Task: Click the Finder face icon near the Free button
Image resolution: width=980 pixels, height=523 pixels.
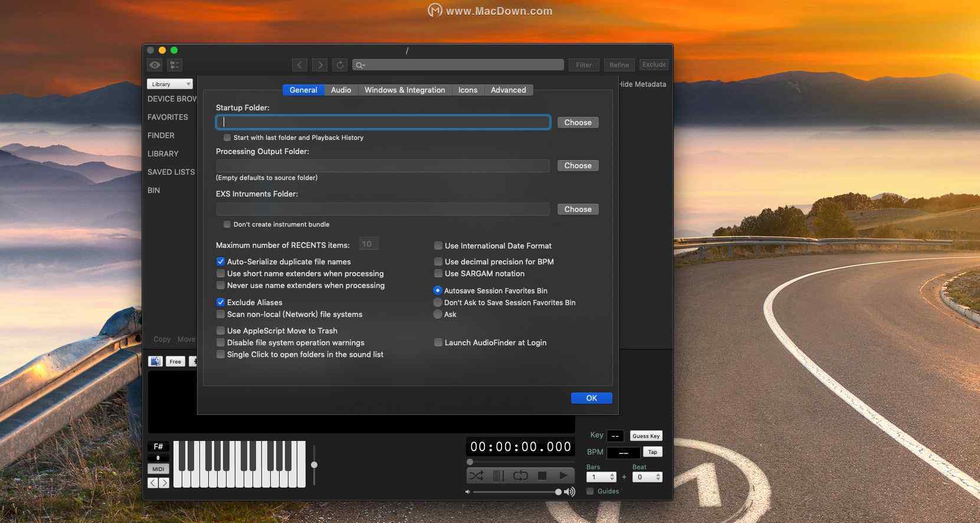Action: tap(156, 361)
